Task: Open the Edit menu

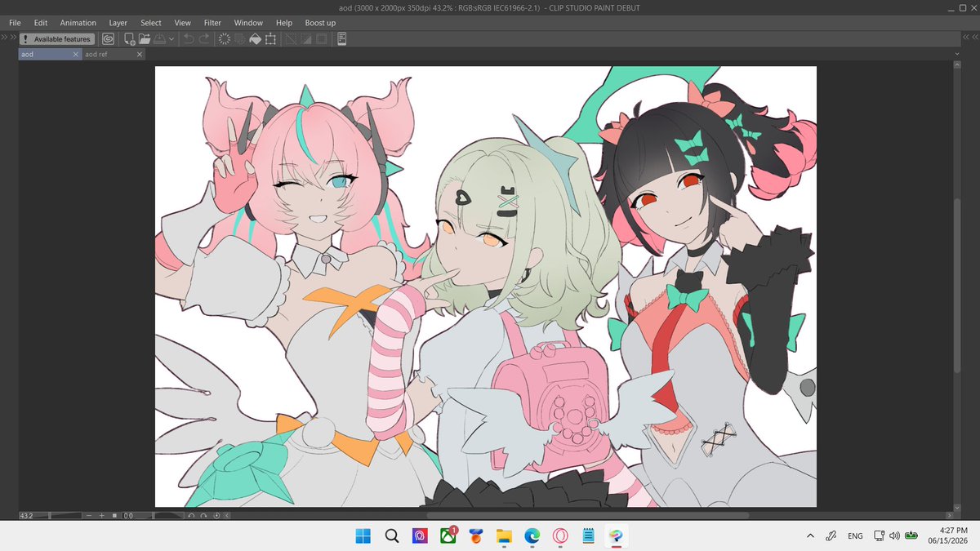Action: pyautogui.click(x=41, y=23)
